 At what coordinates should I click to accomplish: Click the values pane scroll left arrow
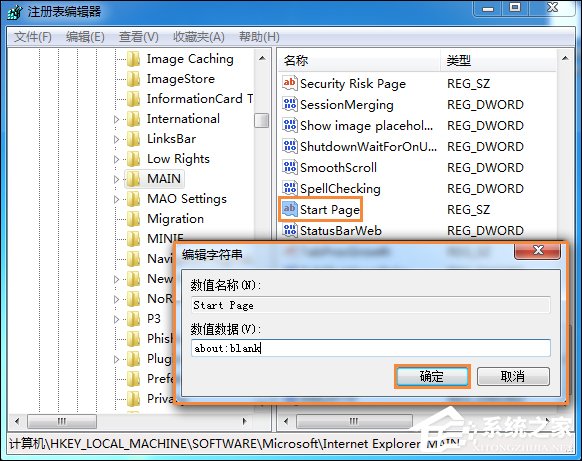[286, 421]
